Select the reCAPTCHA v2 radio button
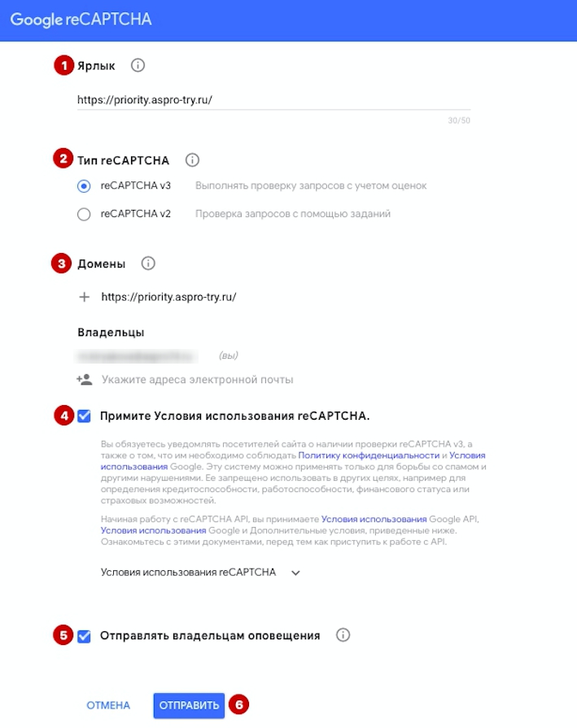The height and width of the screenshot is (728, 577). (84, 215)
